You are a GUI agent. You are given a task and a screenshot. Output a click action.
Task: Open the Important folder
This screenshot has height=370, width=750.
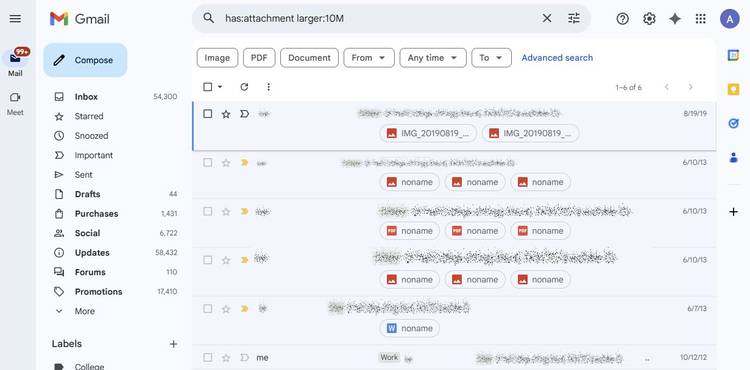pyautogui.click(x=115, y=155)
